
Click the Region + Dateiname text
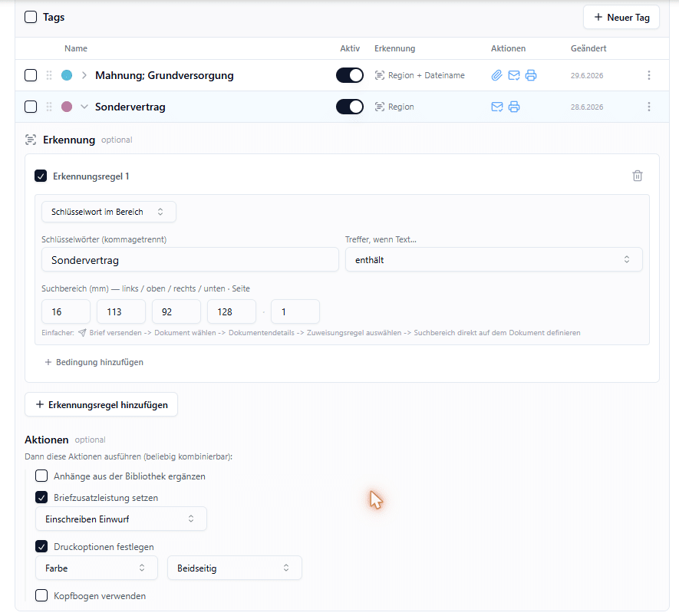(427, 75)
